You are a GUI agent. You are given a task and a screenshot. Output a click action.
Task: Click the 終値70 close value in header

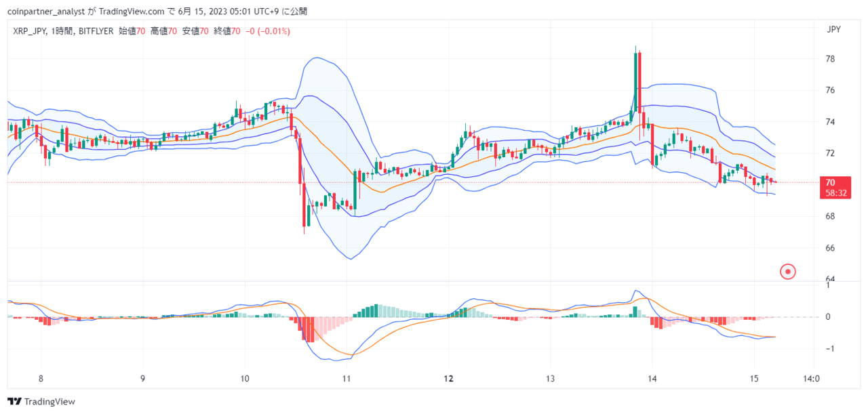point(227,31)
